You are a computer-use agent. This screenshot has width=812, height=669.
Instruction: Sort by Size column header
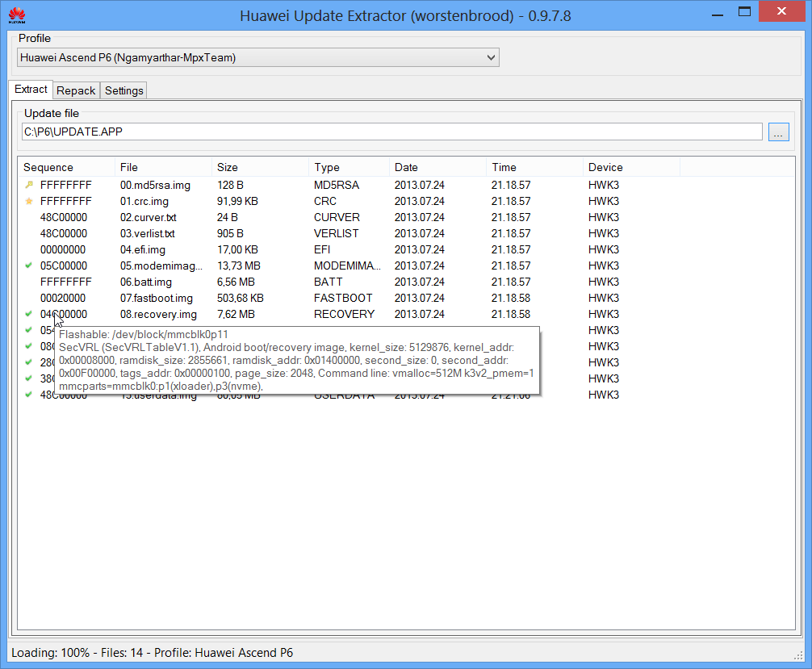[260, 167]
